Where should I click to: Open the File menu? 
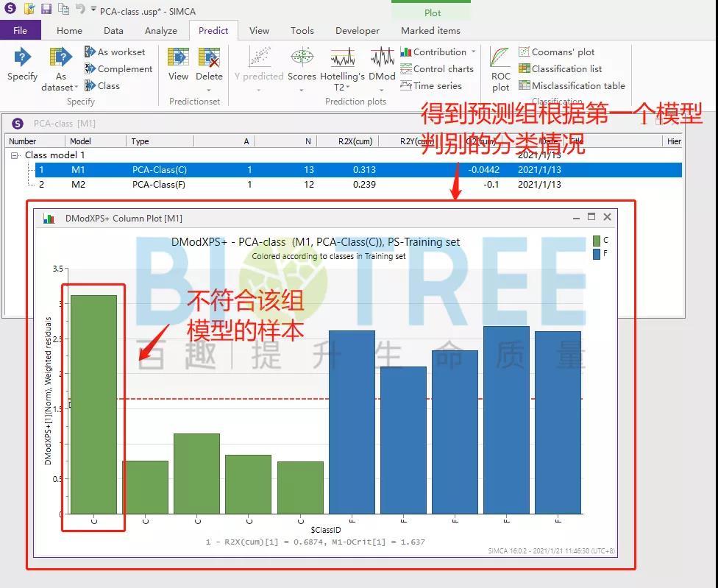pyautogui.click(x=21, y=30)
